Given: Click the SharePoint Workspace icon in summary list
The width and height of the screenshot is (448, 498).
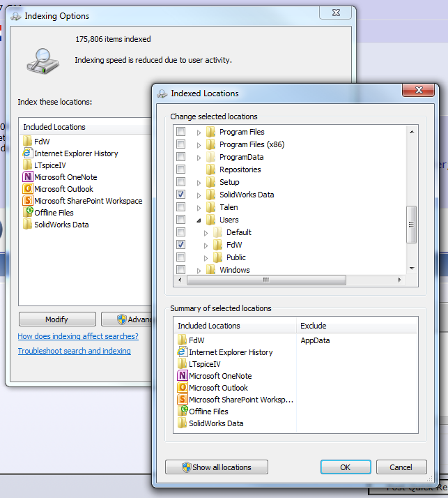Looking at the screenshot, I should [x=182, y=399].
